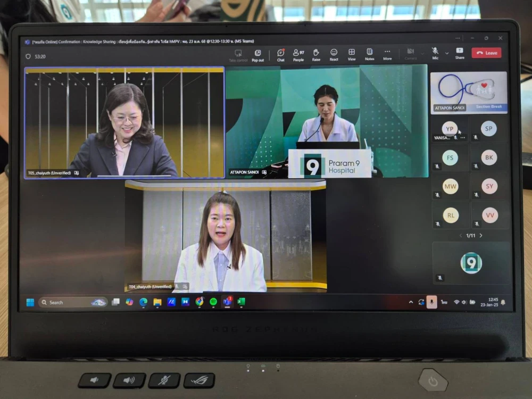
Task: Open the React emoji picker
Action: tap(334, 53)
